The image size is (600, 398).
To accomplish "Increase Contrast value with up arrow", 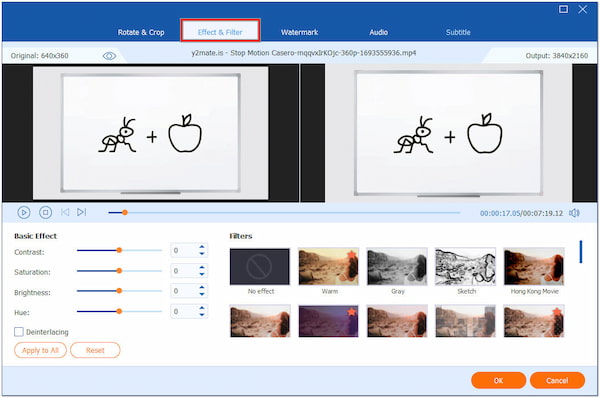I will [x=202, y=247].
